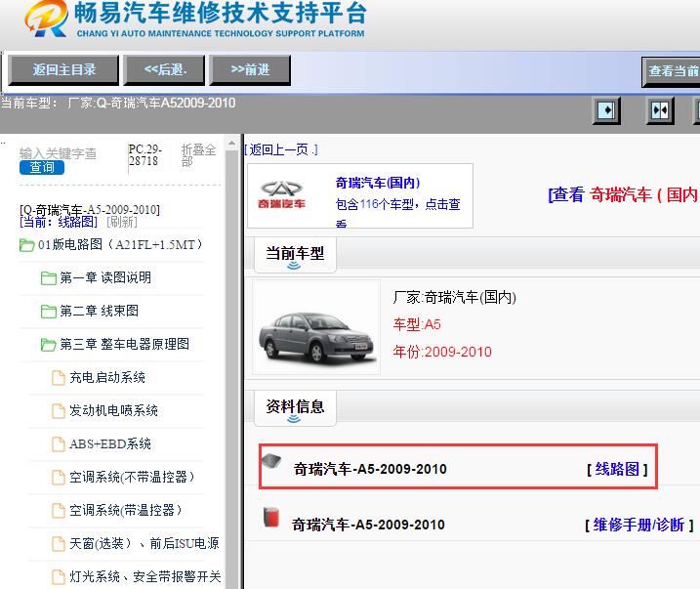
Task: Open the [维修手册/诊断] link
Action: coord(638,525)
